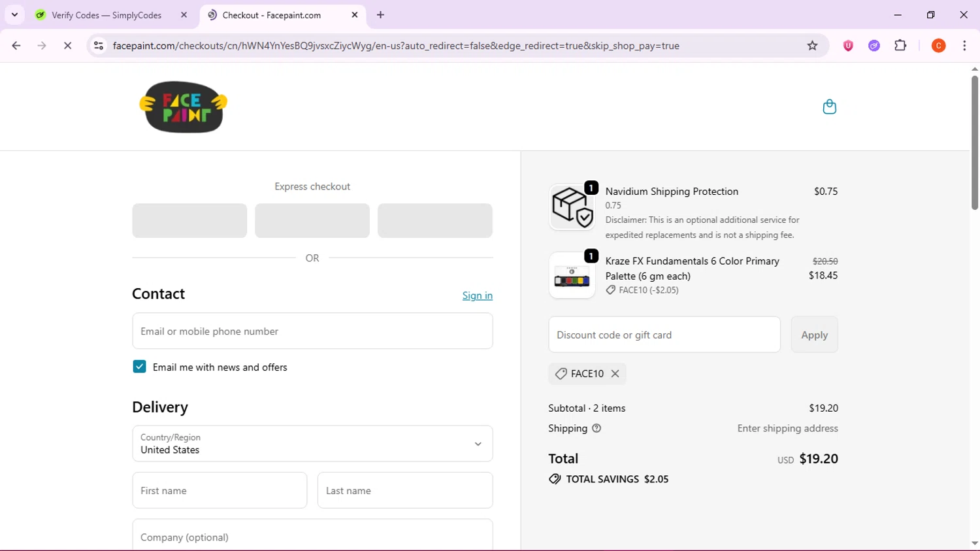This screenshot has width=980, height=551.
Task: Close the Verify Codes SimplyCodes tab
Action: point(184,15)
